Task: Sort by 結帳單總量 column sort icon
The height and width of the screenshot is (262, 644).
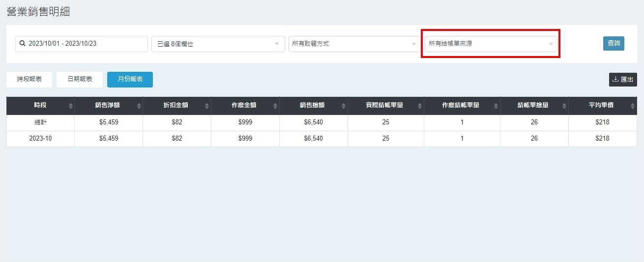Action: [564, 106]
